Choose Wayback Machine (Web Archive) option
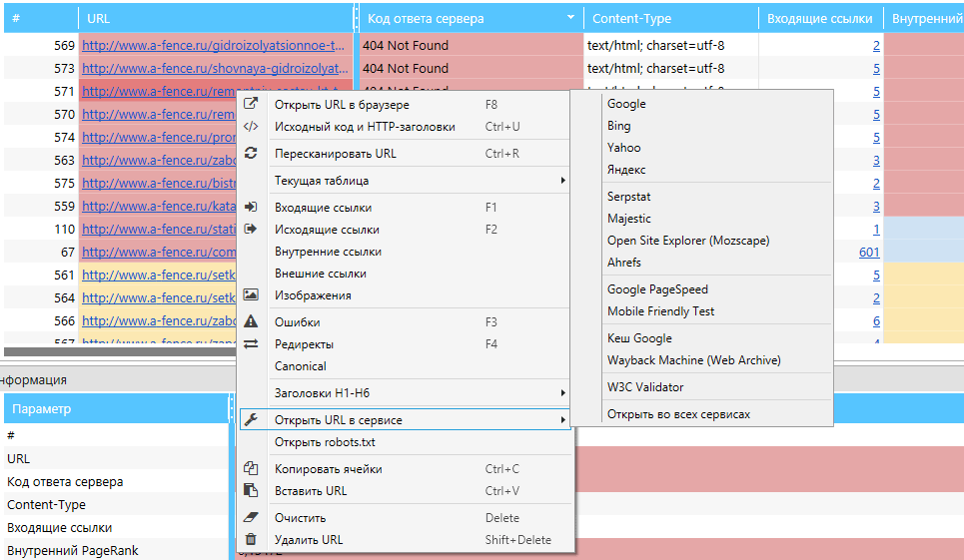Viewport: 964px width, 560px height. click(693, 360)
